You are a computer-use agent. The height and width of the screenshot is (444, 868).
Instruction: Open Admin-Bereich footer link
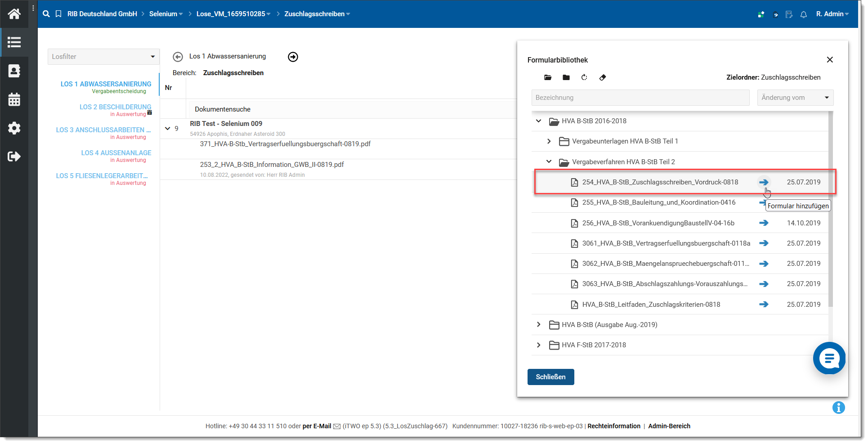tap(669, 426)
